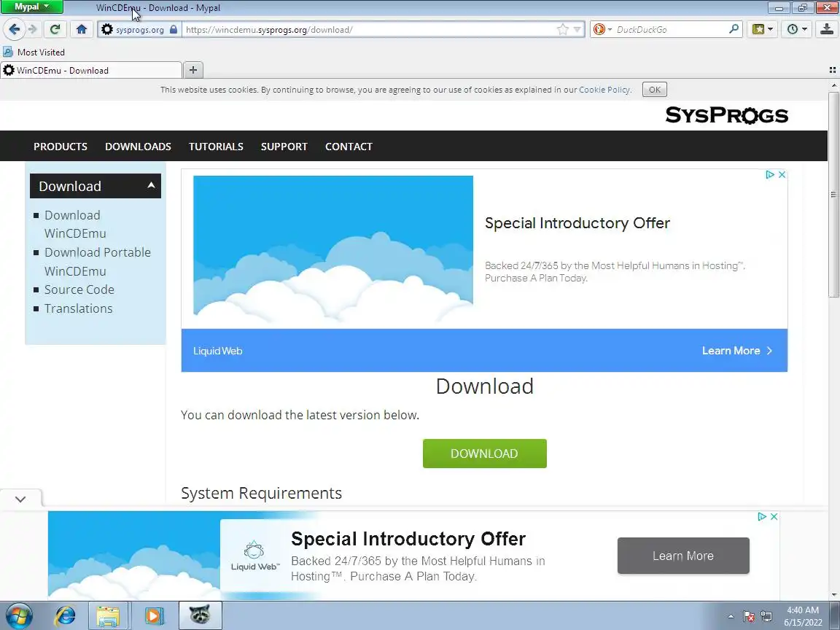The width and height of the screenshot is (840, 630).
Task: Open the history clock toolbar button
Action: tap(796, 29)
